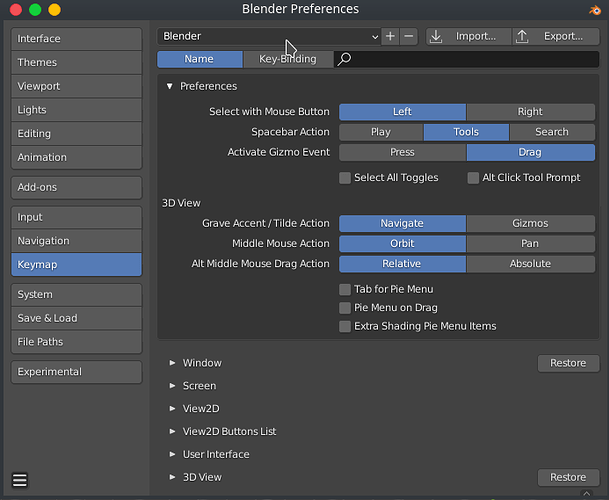Click the Blender logo icon in title bar
The height and width of the screenshot is (500, 609).
pyautogui.click(x=594, y=10)
